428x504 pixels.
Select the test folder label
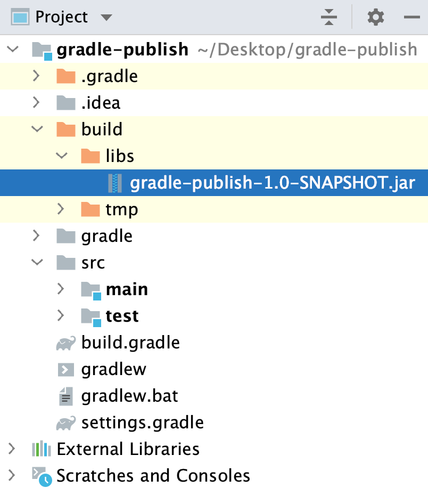[122, 316]
